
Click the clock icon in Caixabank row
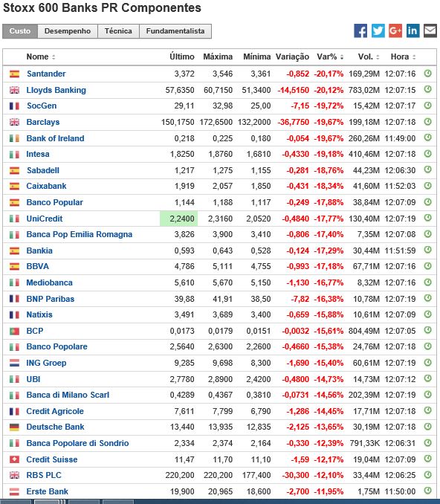[427, 186]
